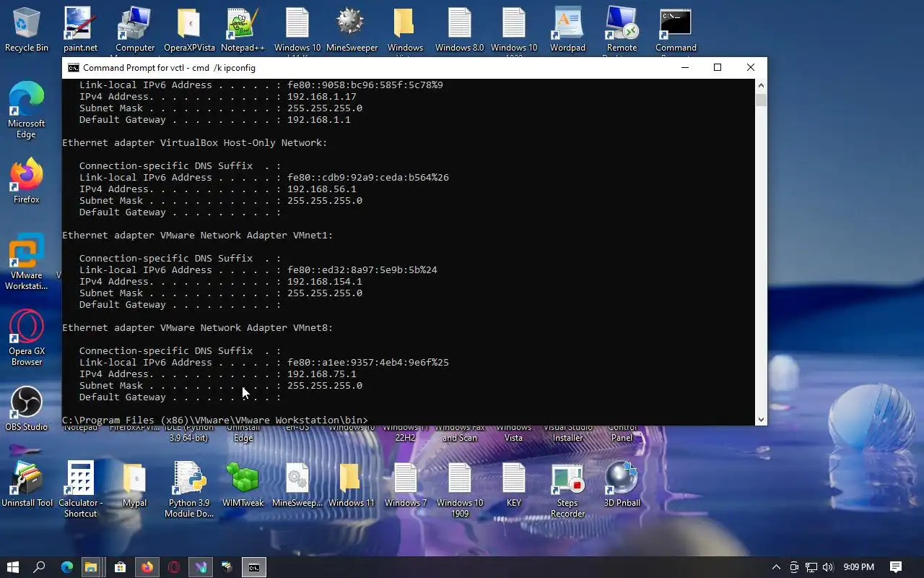Click the IPv4 address 192.168.154.1 text

pyautogui.click(x=325, y=282)
